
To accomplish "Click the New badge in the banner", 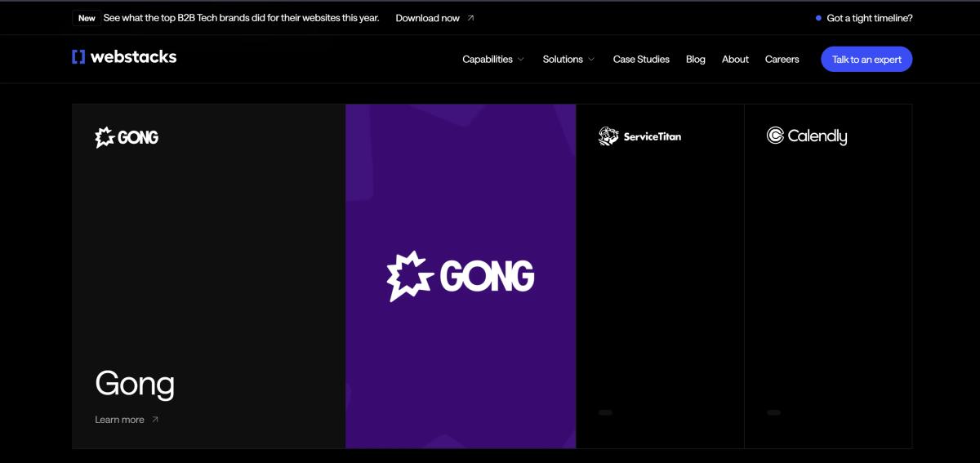I will (87, 18).
